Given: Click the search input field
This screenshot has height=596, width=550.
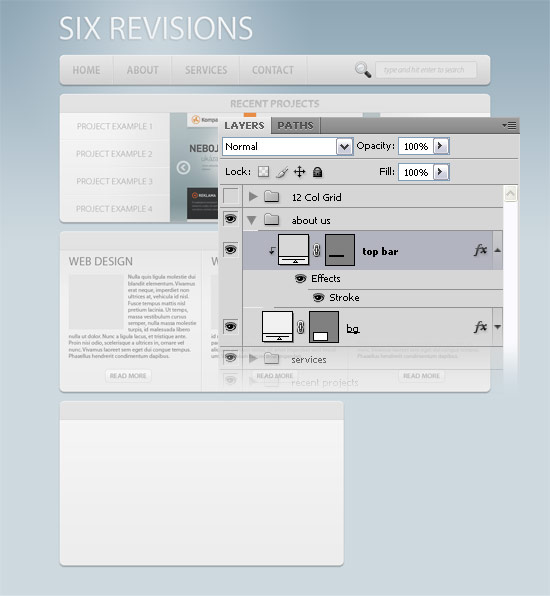Looking at the screenshot, I should pyautogui.click(x=426, y=70).
